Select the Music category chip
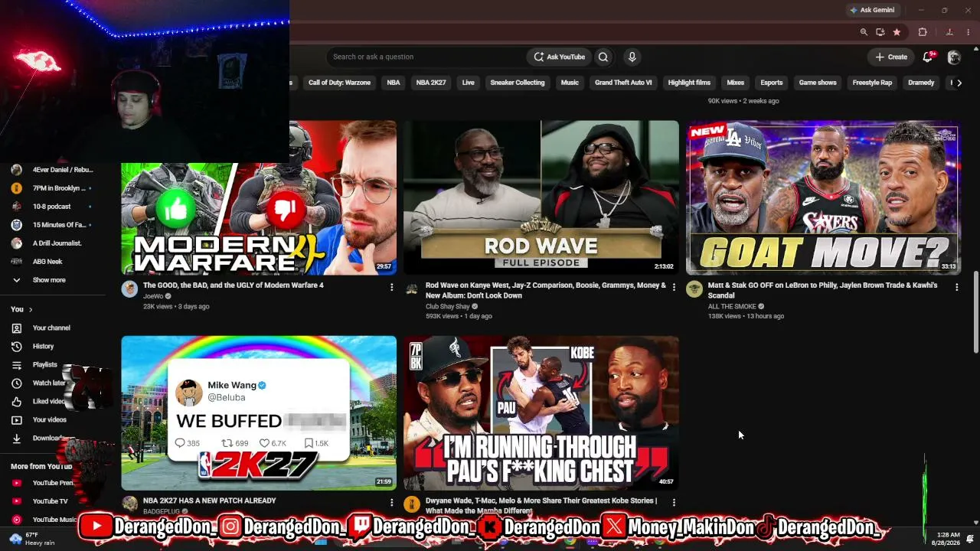This screenshot has width=980, height=551. pos(570,83)
